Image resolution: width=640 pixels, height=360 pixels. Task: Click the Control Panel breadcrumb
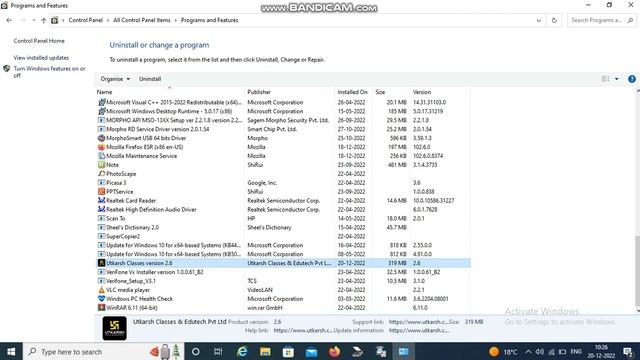pos(85,20)
